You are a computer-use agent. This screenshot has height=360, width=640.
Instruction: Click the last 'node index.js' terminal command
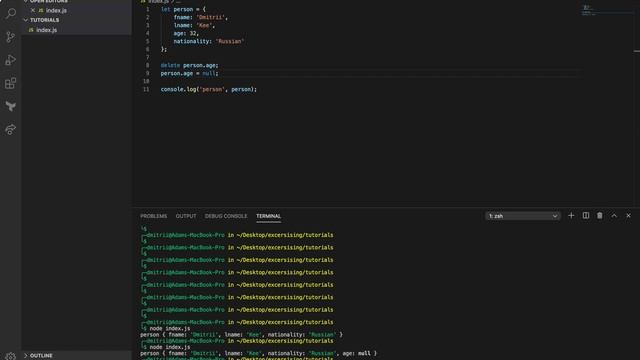pos(170,347)
